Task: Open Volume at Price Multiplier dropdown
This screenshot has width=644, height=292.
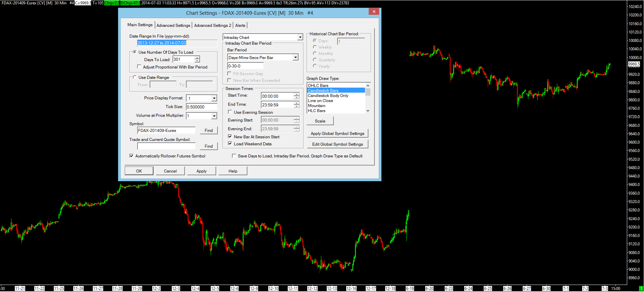Action: (214, 116)
